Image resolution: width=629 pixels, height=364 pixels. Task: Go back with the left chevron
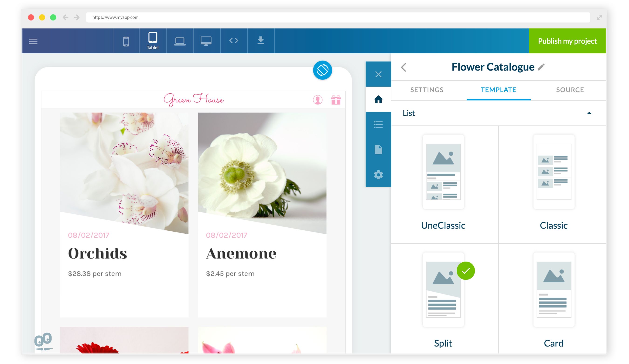pyautogui.click(x=403, y=67)
